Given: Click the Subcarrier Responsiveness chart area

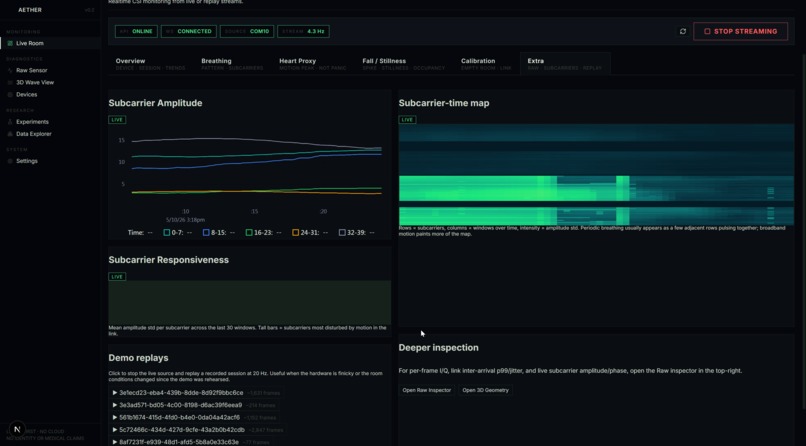Looking at the screenshot, I should pos(250,302).
